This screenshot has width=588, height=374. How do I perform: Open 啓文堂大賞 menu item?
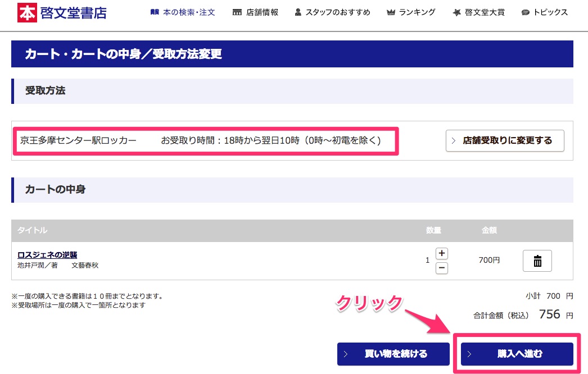pyautogui.click(x=478, y=12)
